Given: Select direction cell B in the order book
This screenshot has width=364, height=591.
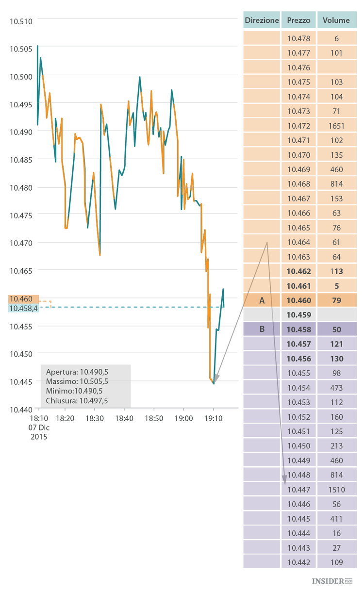Looking at the screenshot, I should click(x=262, y=329).
